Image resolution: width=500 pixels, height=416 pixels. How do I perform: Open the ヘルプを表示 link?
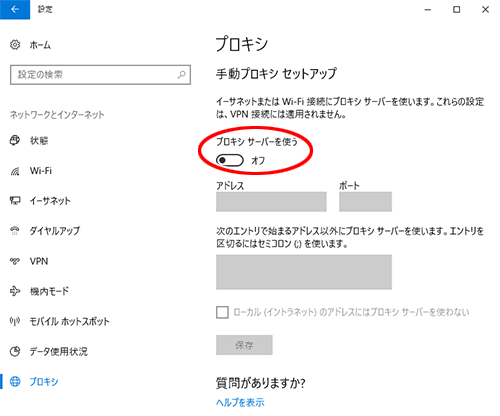click(240, 402)
